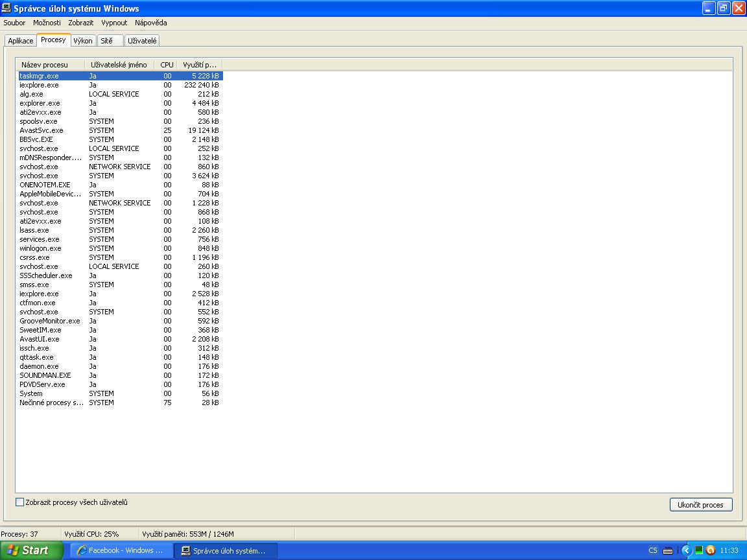Select iexplore.exe row using 2 528 kB
This screenshot has height=560, width=747.
click(121, 294)
